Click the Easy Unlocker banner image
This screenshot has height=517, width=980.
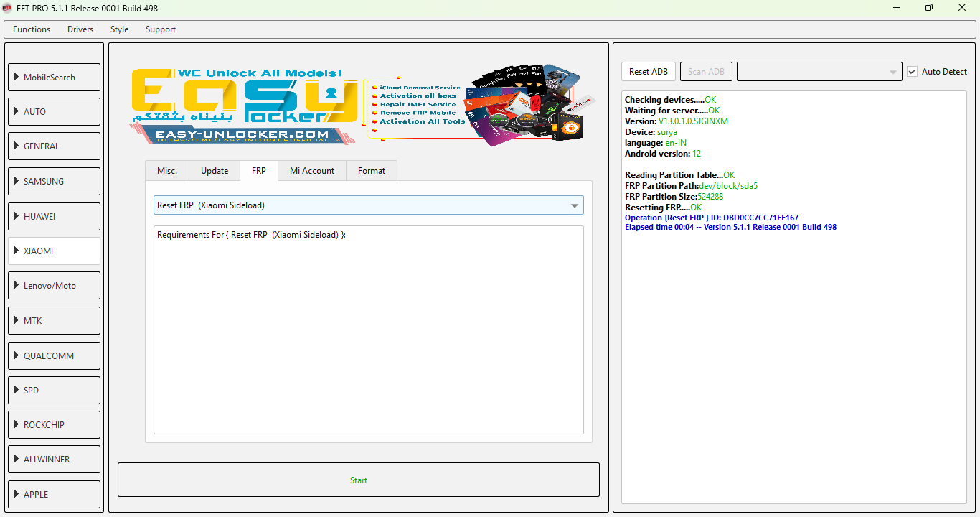(363, 106)
